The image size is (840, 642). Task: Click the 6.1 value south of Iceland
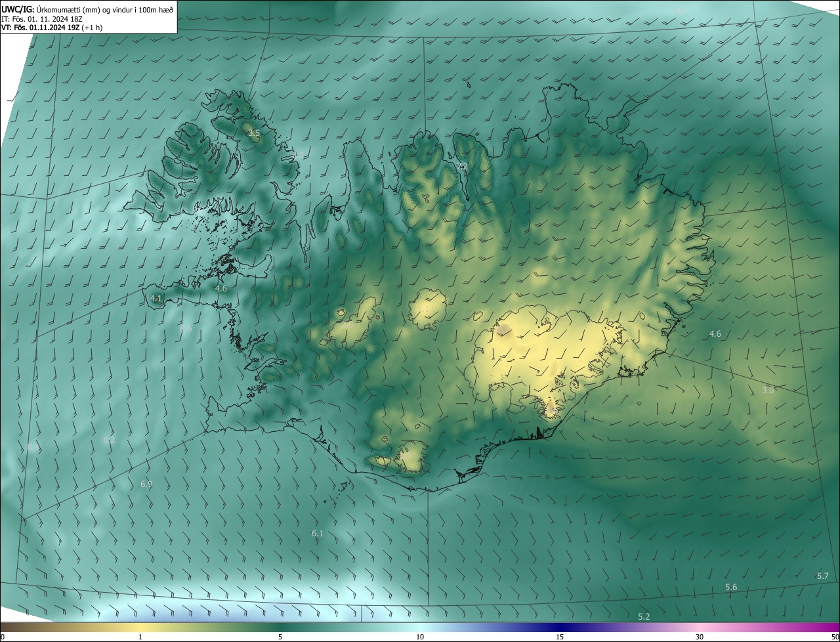pos(318,534)
